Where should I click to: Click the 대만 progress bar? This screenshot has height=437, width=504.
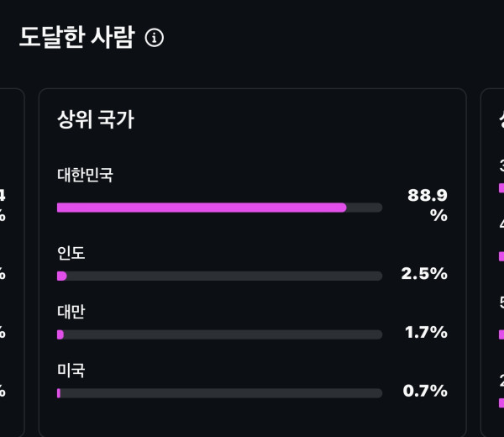(x=219, y=334)
